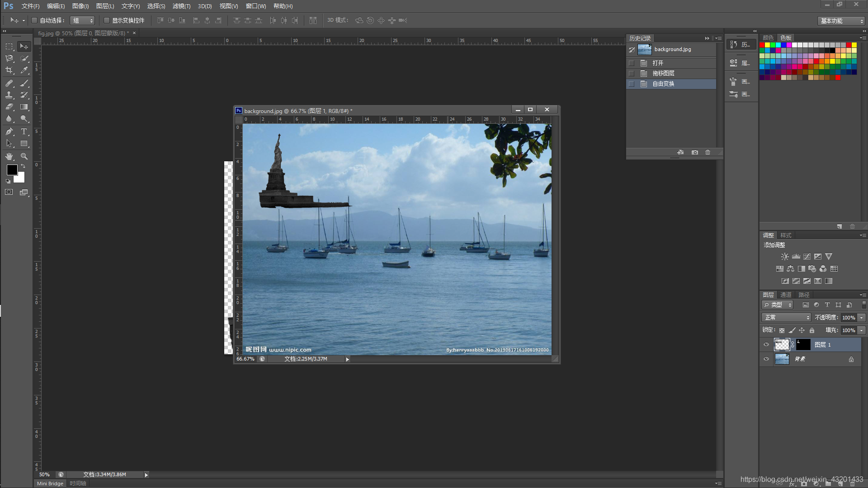Open the 正常 blend mode dropdown
868x488 pixels.
coord(786,318)
